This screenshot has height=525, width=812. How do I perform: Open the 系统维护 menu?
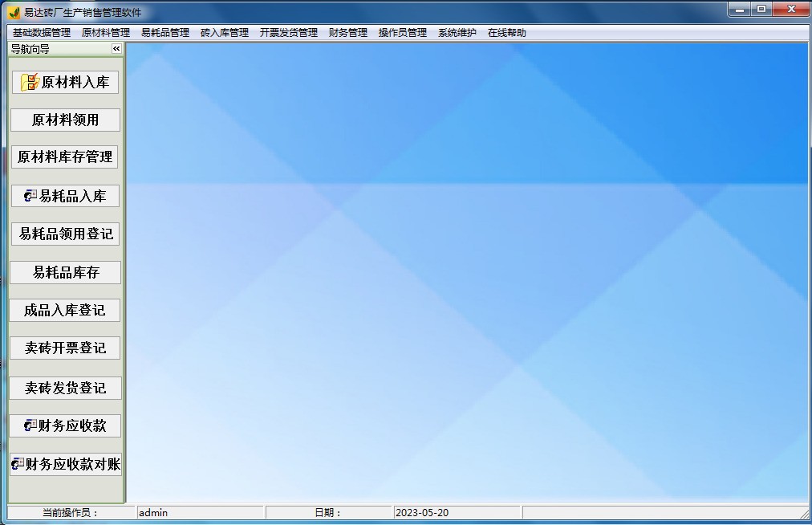[x=457, y=33]
